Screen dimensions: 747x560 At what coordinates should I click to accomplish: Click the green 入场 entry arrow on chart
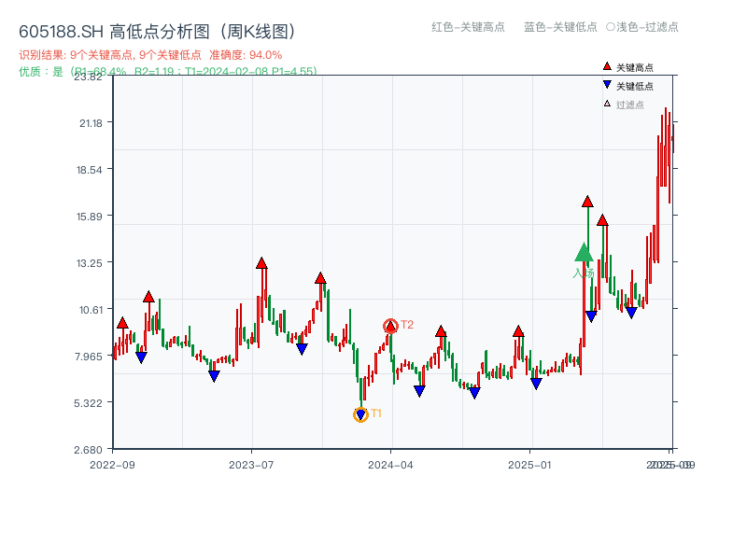(584, 254)
